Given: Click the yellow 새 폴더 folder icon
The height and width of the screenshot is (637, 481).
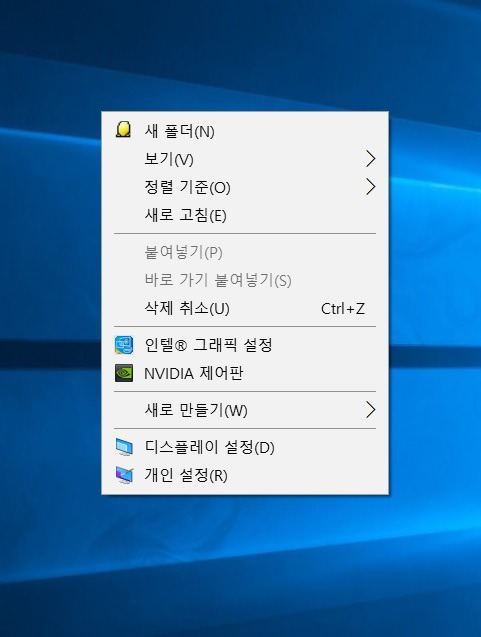Looking at the screenshot, I should click(124, 130).
